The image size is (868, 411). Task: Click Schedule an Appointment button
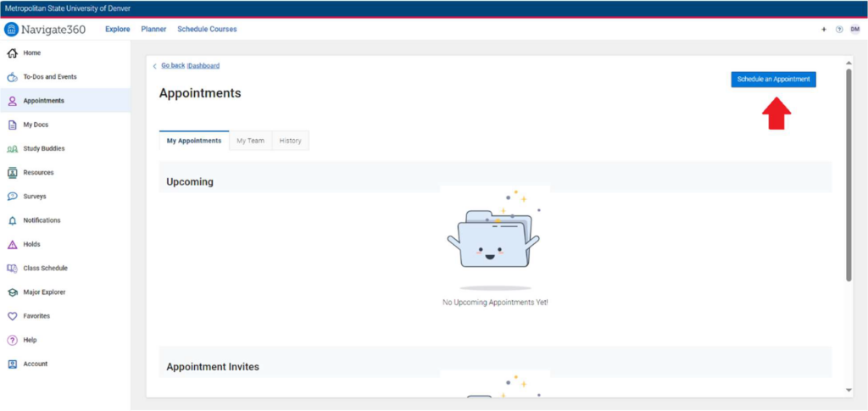coord(773,79)
